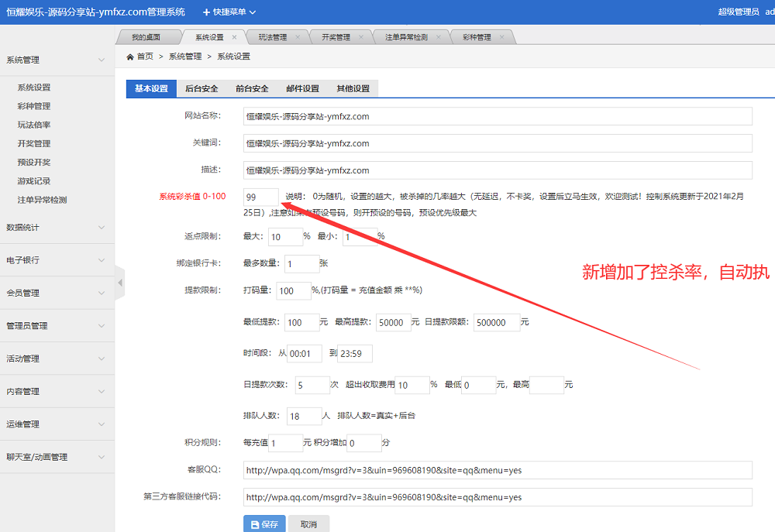
Task: Close the 注单异常检测 tab
Action: point(438,37)
